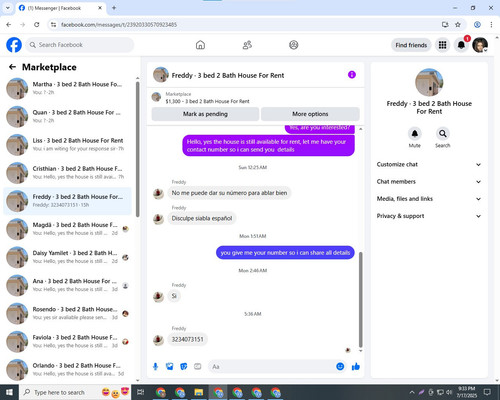Open the Windows notification center icon
Viewport: 500px width, 400px height.
487,392
